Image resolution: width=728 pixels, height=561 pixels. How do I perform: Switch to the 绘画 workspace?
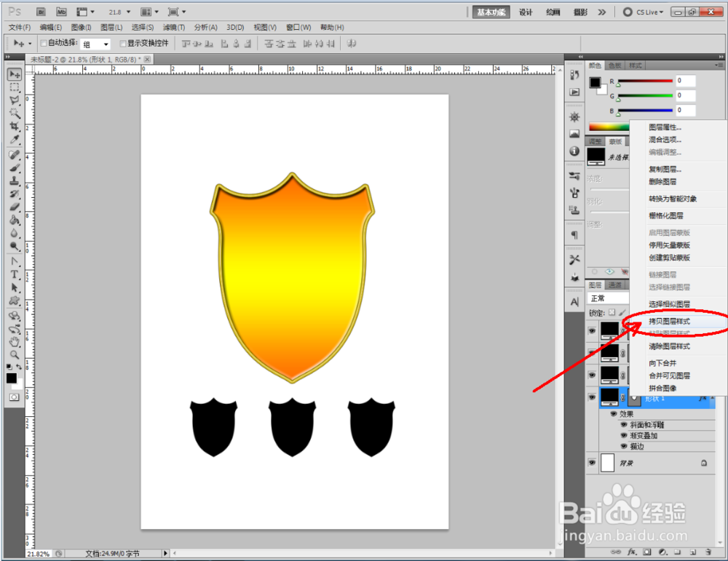(x=553, y=12)
